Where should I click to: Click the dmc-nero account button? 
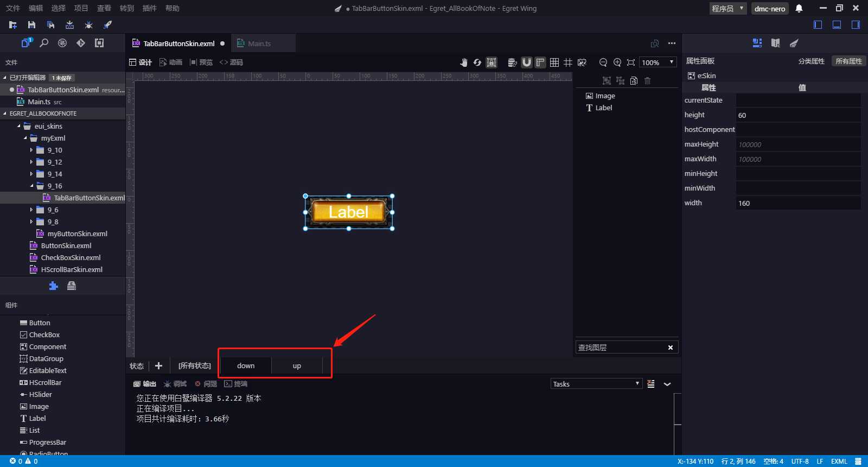[x=770, y=9]
